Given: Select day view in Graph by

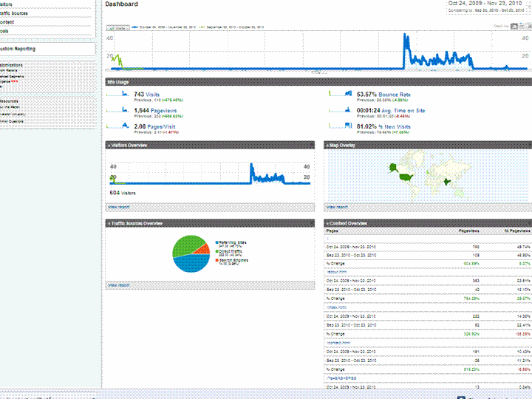Looking at the screenshot, I should [514, 27].
